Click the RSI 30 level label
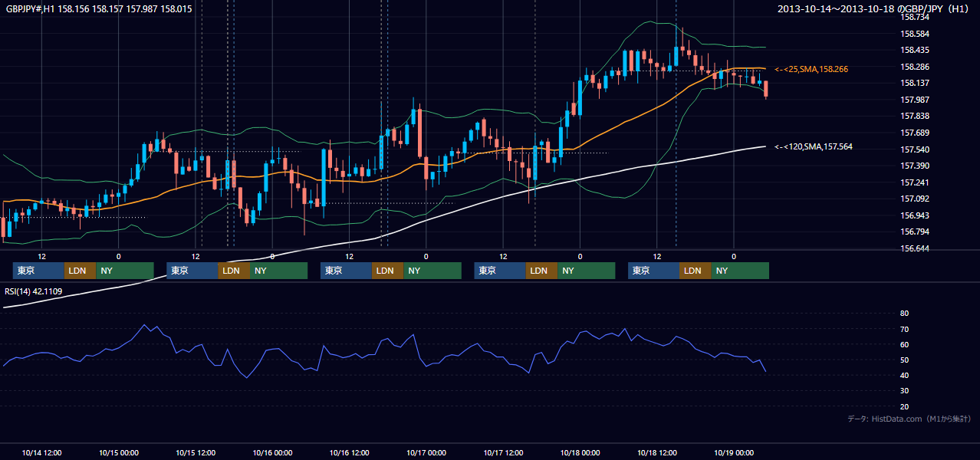Viewport: 980px width, 460px height. (x=904, y=390)
